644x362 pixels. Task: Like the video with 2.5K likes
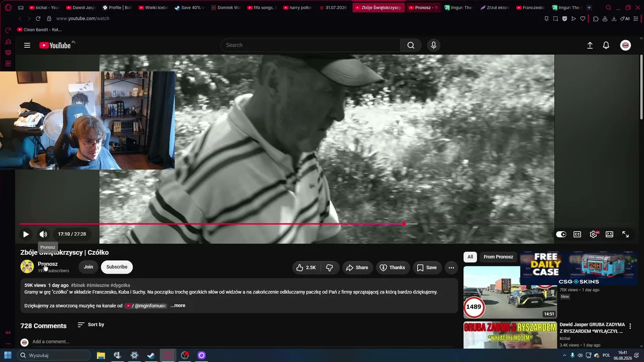306,267
